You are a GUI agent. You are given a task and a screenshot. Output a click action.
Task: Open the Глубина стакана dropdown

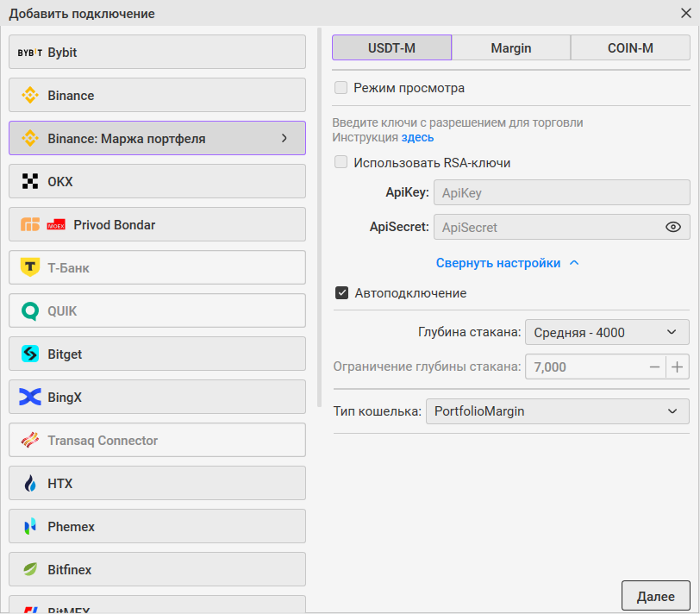(x=607, y=332)
